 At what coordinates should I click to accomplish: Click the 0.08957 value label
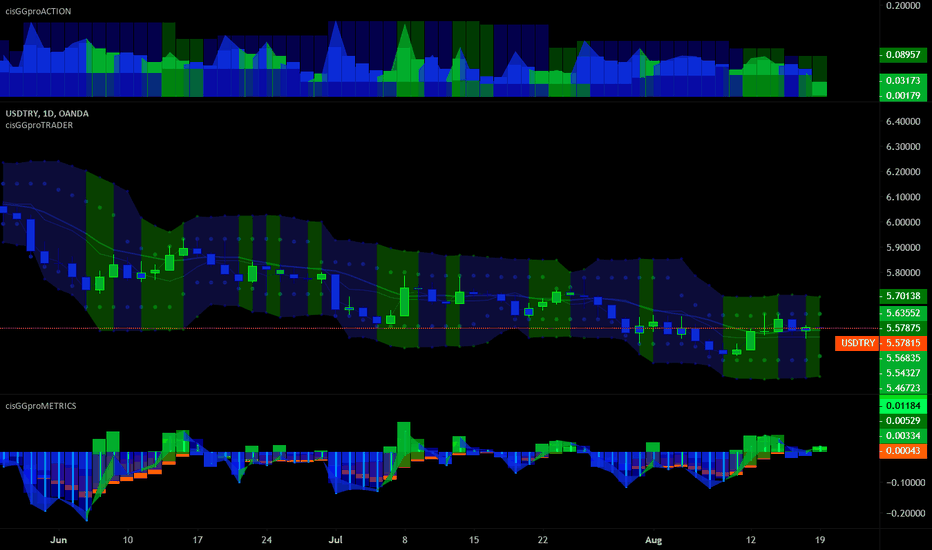(x=903, y=55)
